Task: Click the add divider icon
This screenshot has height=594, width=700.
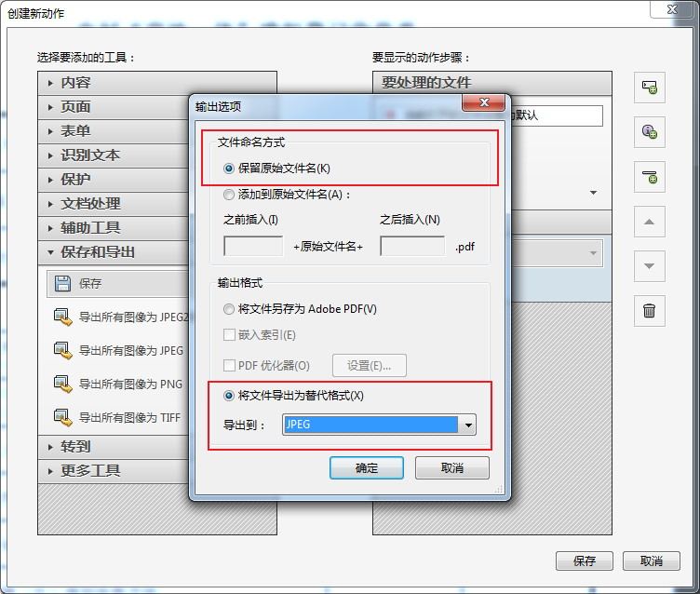Action: [x=649, y=176]
